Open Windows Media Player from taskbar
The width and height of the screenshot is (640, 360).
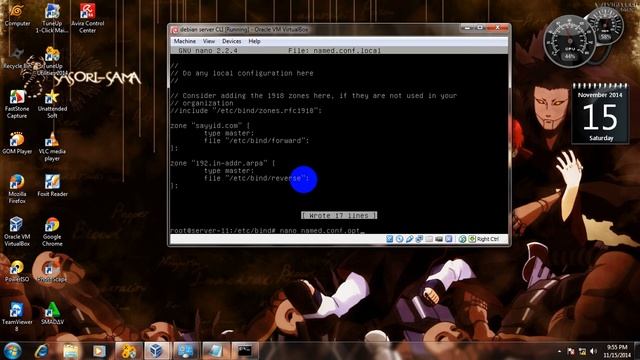click(x=99, y=351)
